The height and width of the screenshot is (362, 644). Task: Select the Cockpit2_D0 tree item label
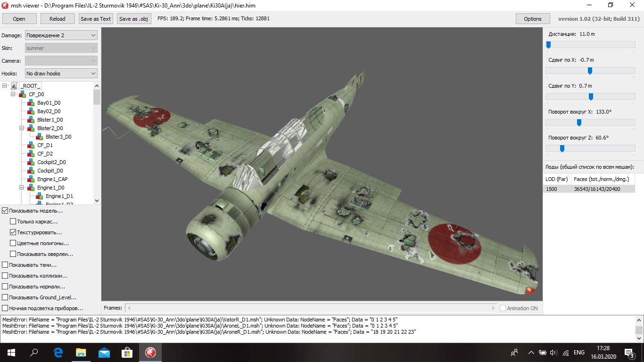point(51,162)
